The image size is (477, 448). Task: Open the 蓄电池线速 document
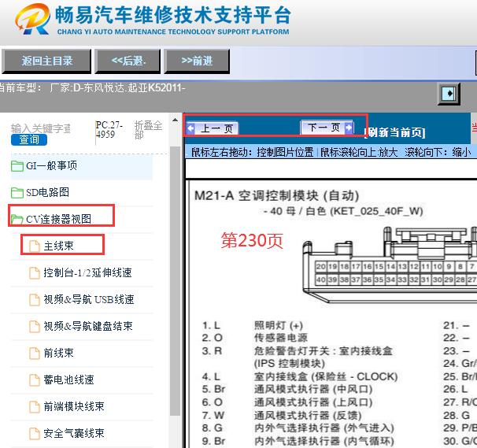coord(68,380)
